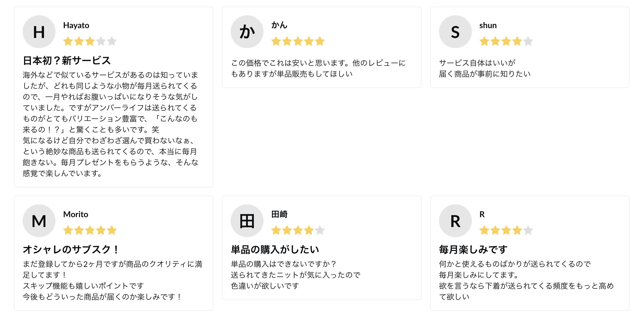Click the round R avatar
This screenshot has width=644, height=330.
(455, 221)
